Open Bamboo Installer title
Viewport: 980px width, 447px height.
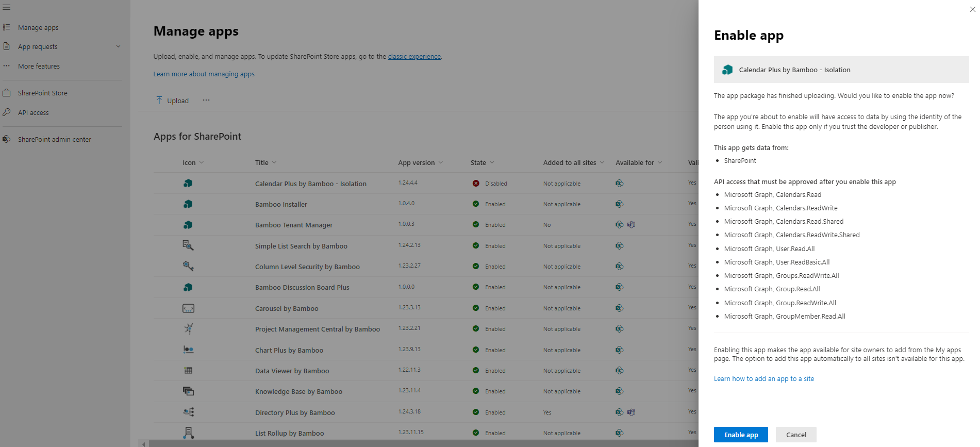click(281, 204)
